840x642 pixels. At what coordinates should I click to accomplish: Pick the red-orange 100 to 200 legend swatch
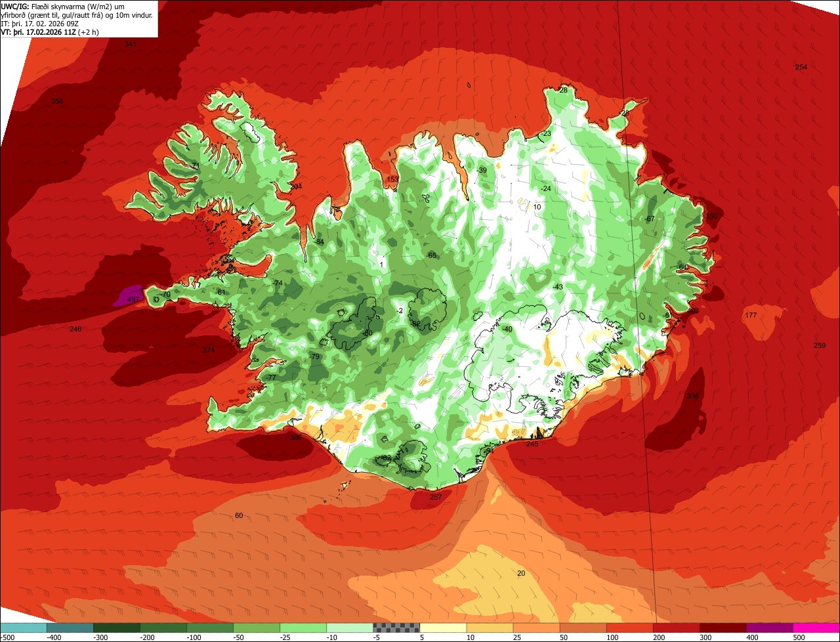pyautogui.click(x=629, y=628)
